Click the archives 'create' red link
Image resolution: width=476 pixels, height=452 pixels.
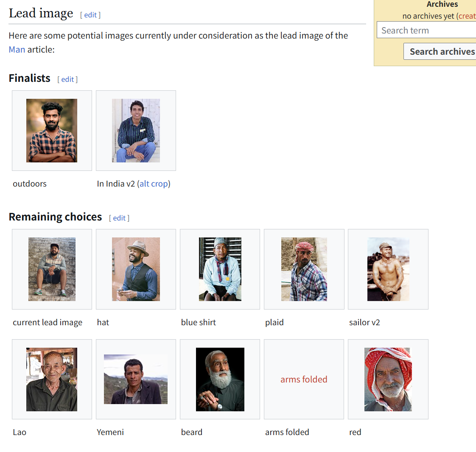(x=467, y=16)
